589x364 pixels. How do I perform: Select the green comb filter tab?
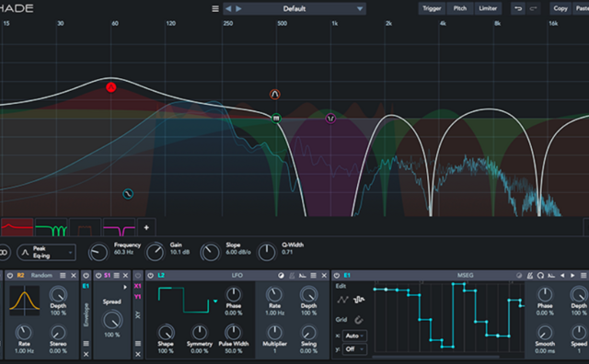pos(52,227)
